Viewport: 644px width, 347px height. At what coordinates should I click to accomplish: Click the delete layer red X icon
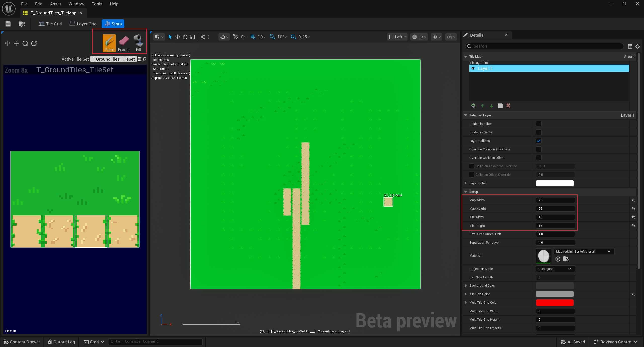point(508,106)
